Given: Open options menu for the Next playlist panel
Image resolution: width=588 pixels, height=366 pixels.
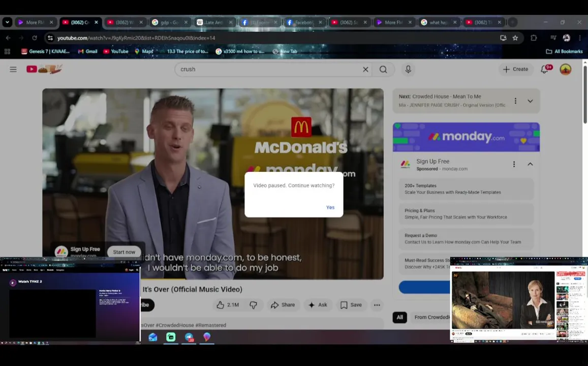Looking at the screenshot, I should click(515, 101).
